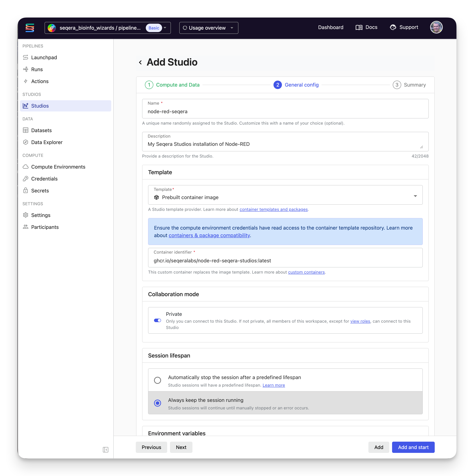474x476 pixels.
Task: Click into the Container identifier field
Action: pyautogui.click(x=285, y=260)
